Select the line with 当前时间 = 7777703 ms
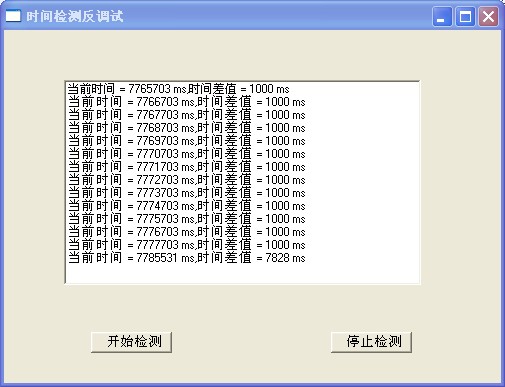The image size is (505, 387). (x=187, y=245)
